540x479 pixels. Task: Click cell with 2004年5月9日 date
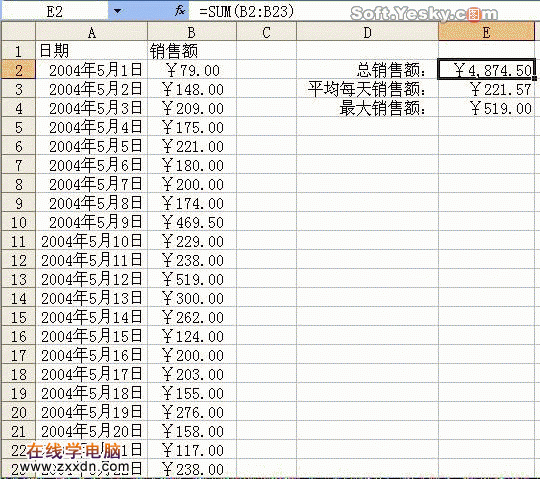point(92,221)
